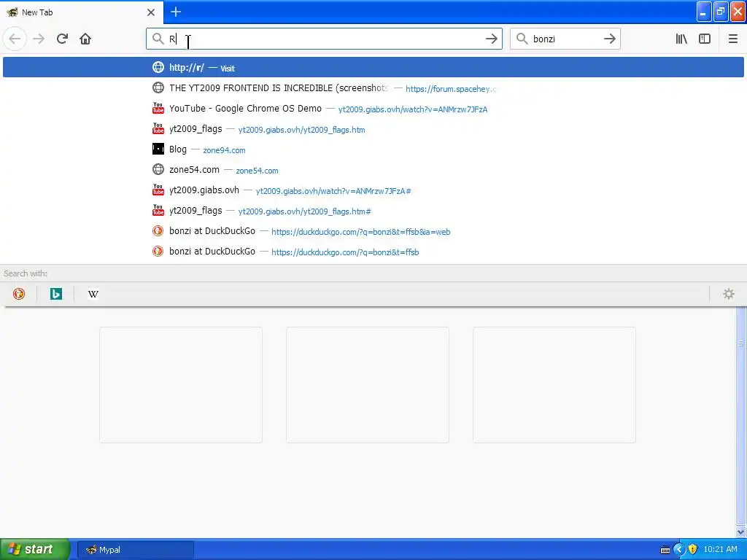Go back with the Back arrow

[x=15, y=39]
